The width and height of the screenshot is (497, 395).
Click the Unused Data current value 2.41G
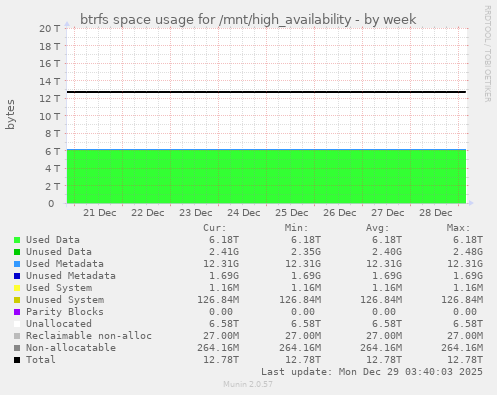(x=224, y=252)
